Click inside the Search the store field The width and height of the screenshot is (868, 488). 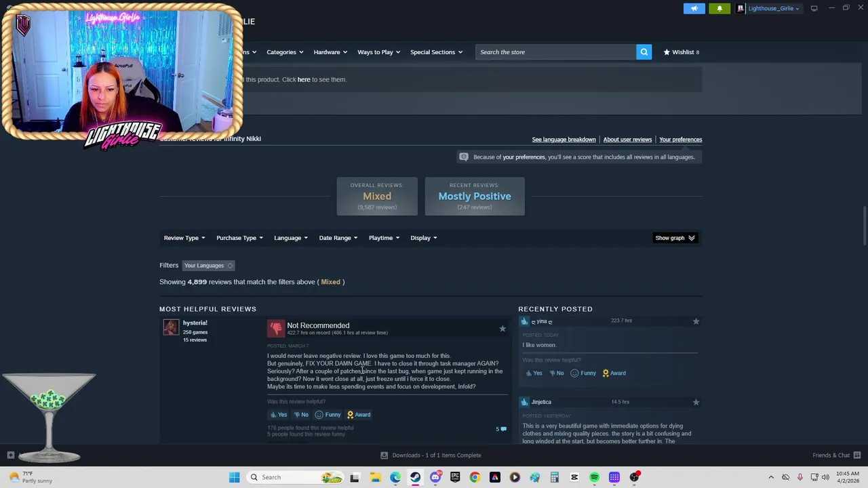[x=556, y=52]
